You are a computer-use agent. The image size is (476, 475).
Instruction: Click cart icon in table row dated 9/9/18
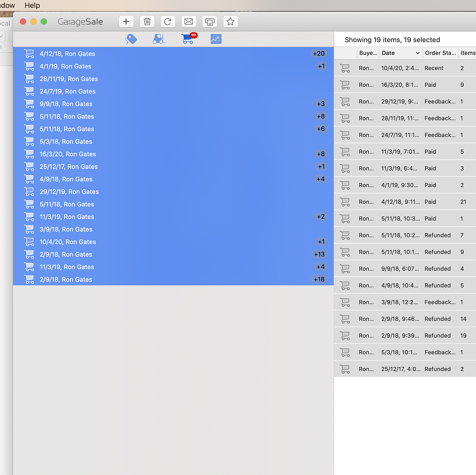tap(345, 268)
